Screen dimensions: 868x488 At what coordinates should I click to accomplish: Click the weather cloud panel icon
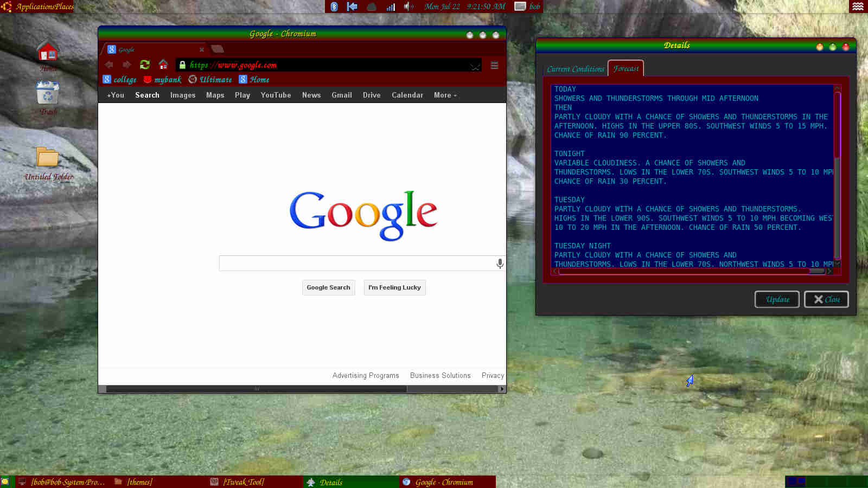(372, 7)
